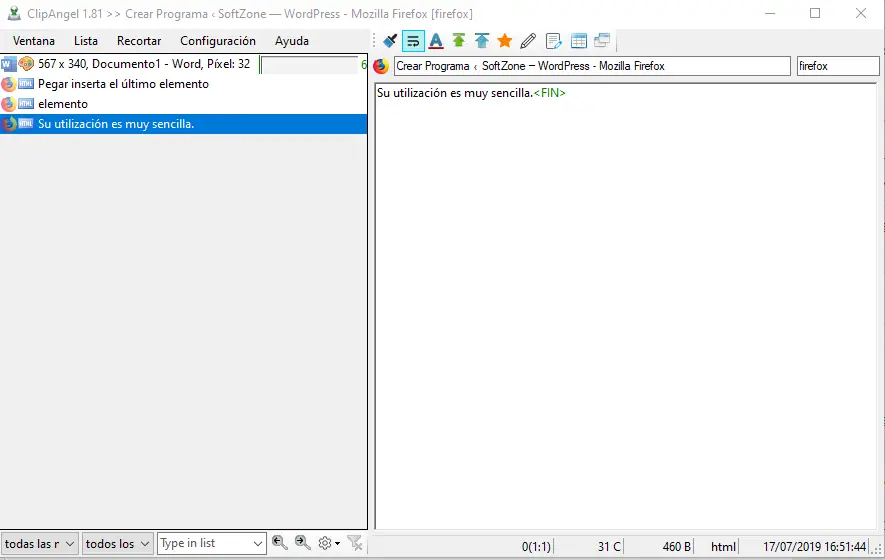Open the document-with-pen editor icon
Image resolution: width=885 pixels, height=560 pixels.
click(553, 41)
